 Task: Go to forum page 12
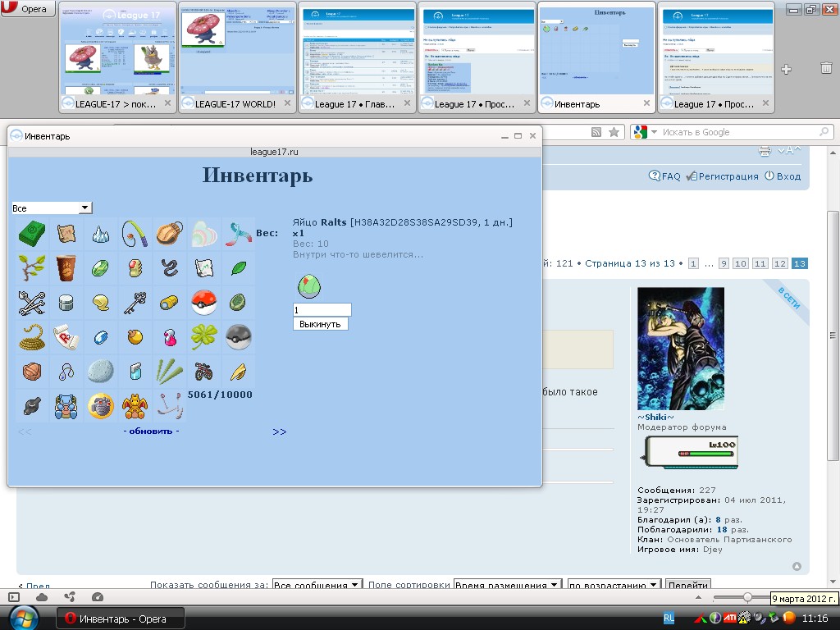pos(780,263)
